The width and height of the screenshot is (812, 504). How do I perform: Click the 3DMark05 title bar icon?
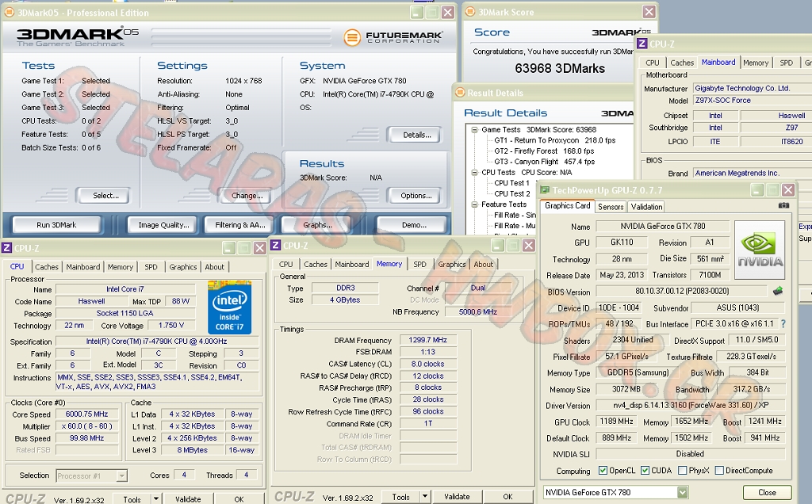pos(9,13)
